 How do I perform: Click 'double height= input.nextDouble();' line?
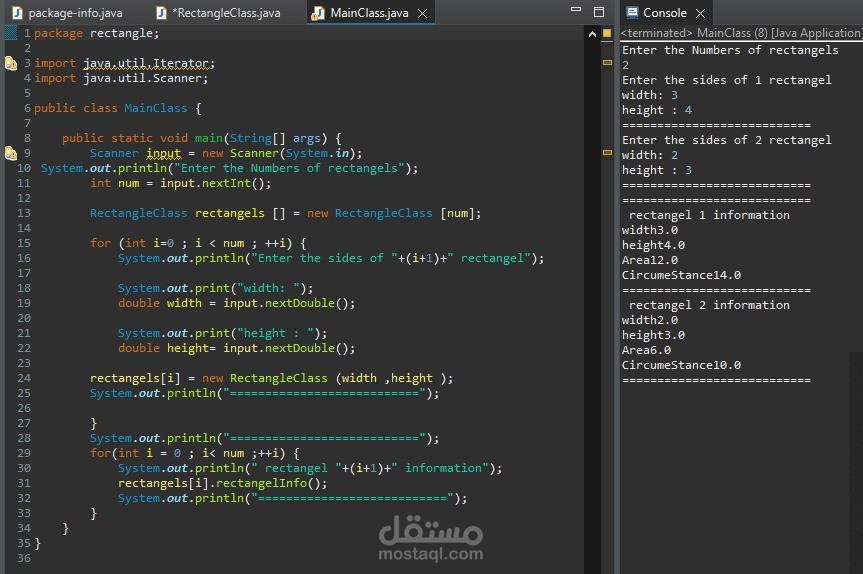point(237,348)
